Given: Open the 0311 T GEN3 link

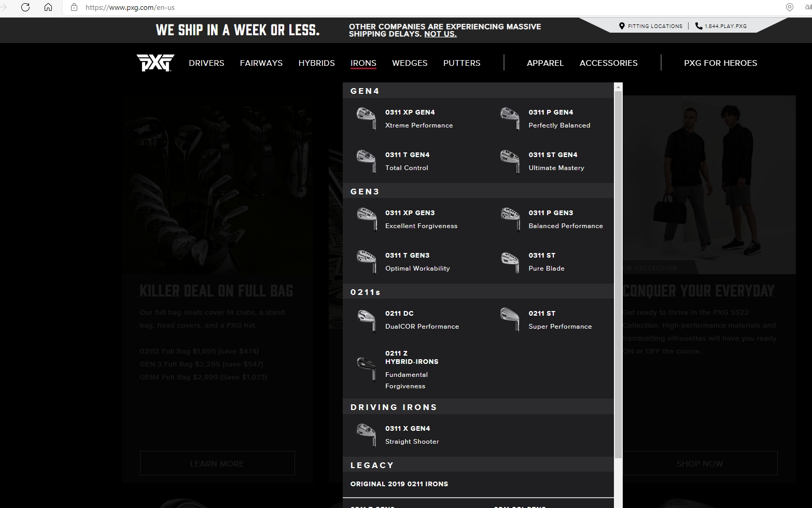Looking at the screenshot, I should point(407,255).
